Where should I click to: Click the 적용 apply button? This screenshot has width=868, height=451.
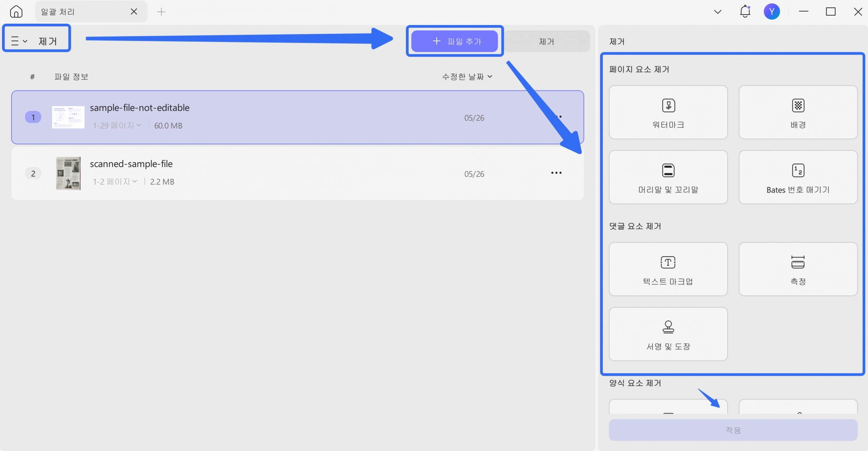733,430
